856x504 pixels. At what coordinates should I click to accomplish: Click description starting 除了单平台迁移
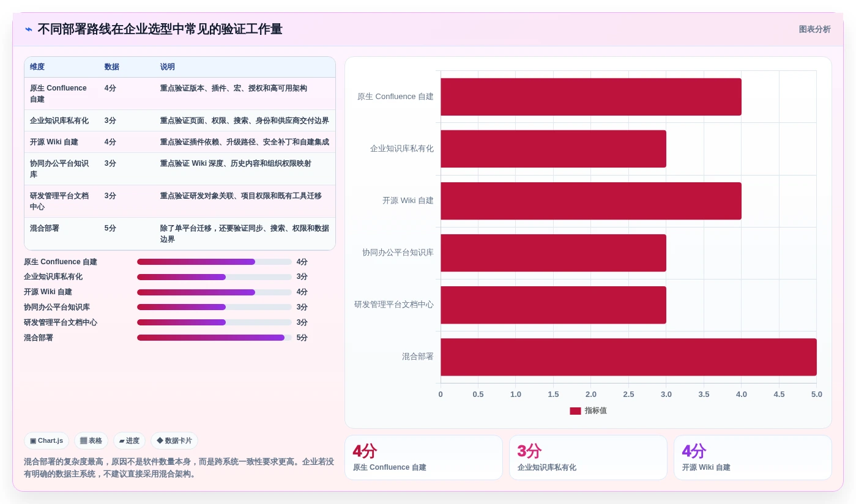[245, 234]
